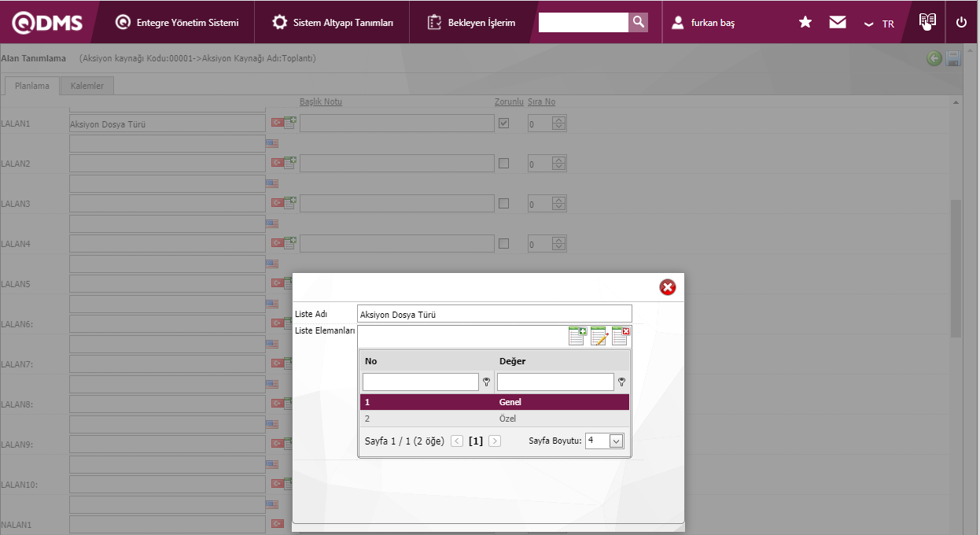The image size is (980, 535).
Task: Open the help manual book icon
Action: pyautogui.click(x=927, y=21)
